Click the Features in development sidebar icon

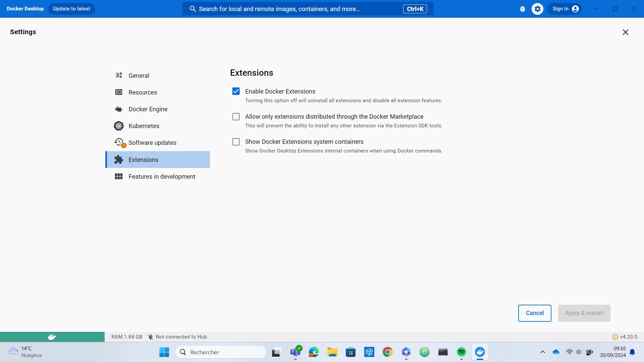click(118, 176)
